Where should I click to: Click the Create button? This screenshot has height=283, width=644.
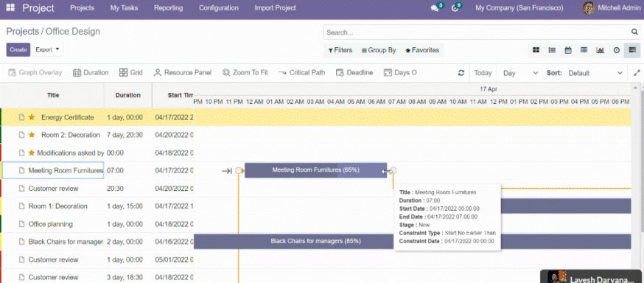18,49
